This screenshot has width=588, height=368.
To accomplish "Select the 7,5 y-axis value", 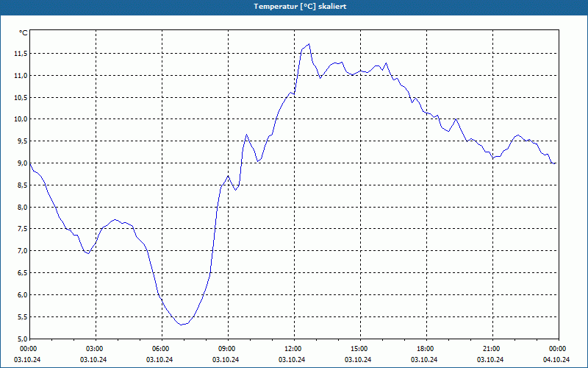I will pos(22,229).
